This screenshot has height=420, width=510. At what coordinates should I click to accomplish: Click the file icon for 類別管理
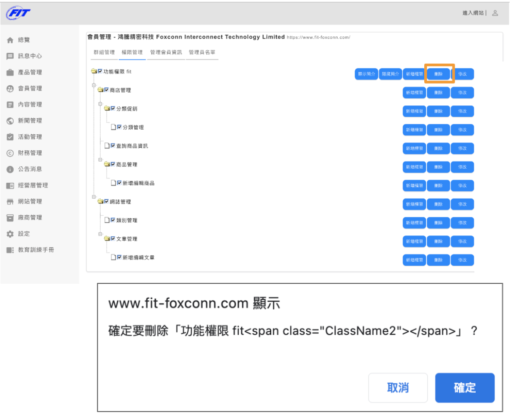click(x=107, y=220)
